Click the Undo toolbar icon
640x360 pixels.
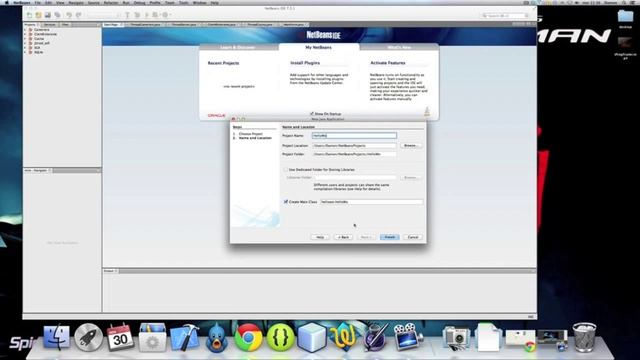(69, 15)
